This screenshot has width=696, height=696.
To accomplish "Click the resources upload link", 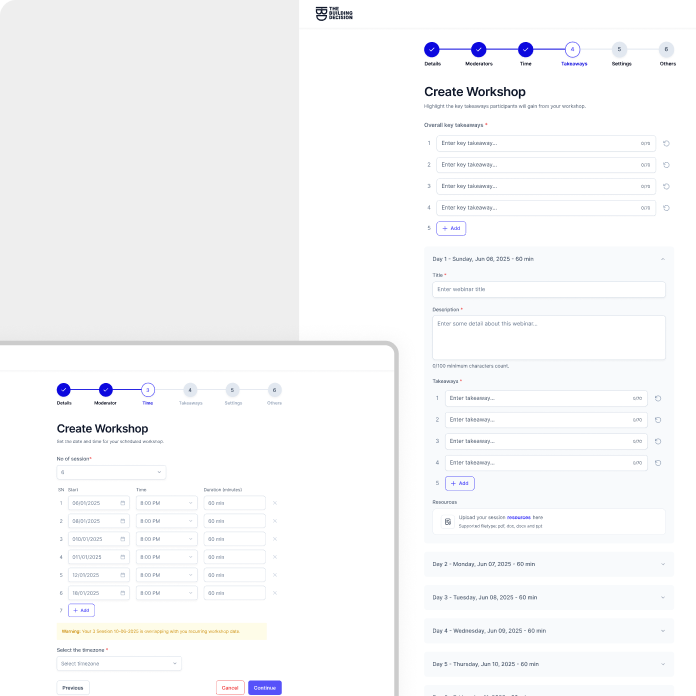I will click(x=518, y=517).
